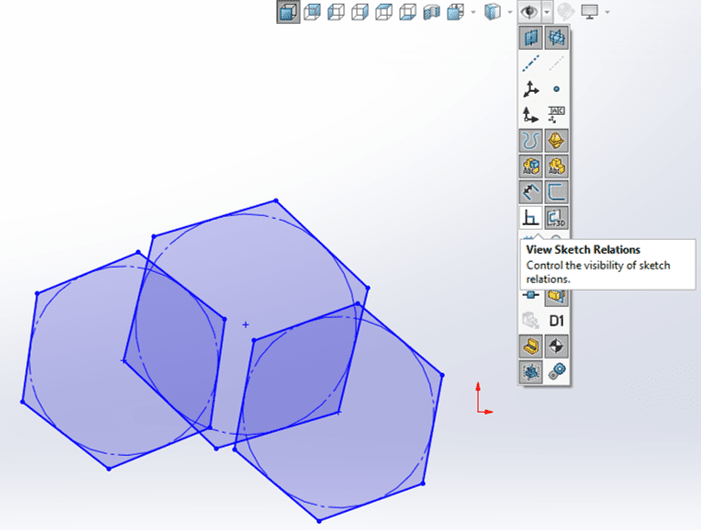Image resolution: width=701 pixels, height=530 pixels.
Task: Choose the cube view with top face highlighted
Action: pos(384,12)
